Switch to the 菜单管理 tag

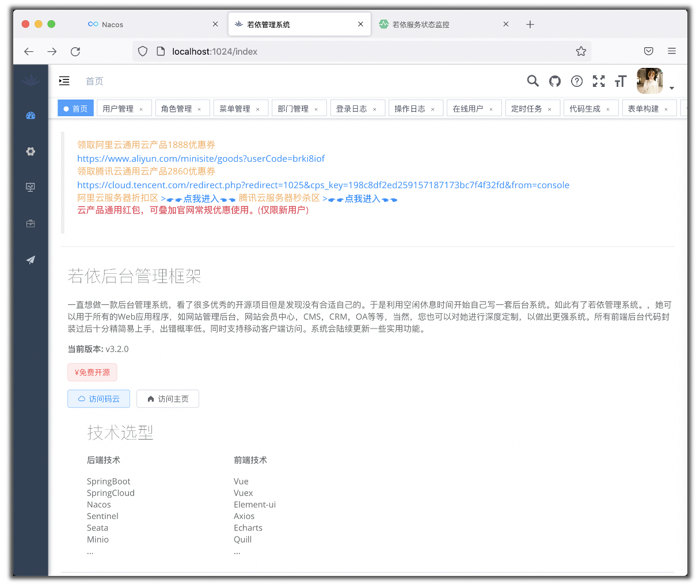tap(235, 108)
